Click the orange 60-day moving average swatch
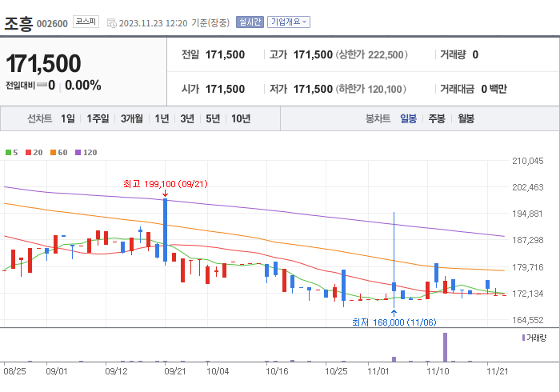This screenshot has height=392, width=560. point(54,153)
